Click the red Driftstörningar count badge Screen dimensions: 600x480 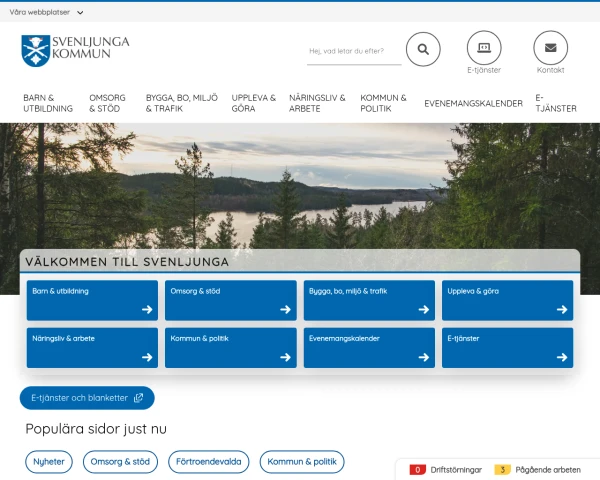click(417, 470)
